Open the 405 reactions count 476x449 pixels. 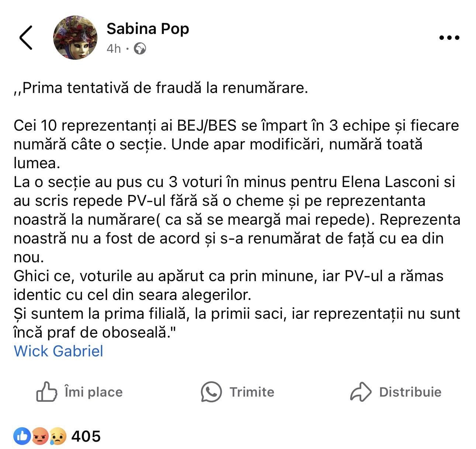pos(86,436)
